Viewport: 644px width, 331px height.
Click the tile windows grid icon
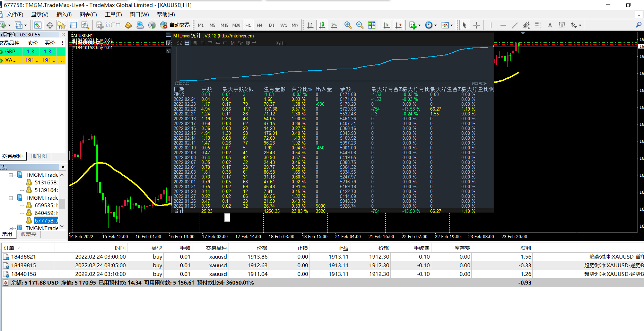[372, 25]
